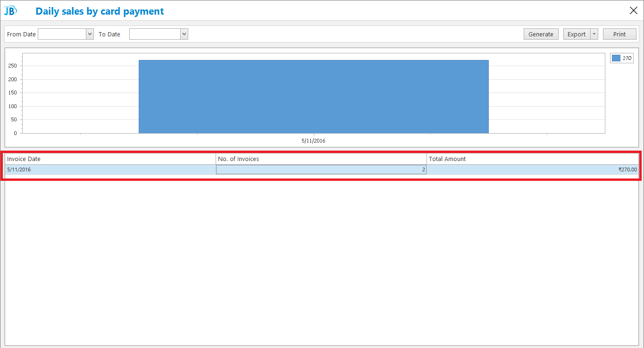
Task: Click the Daily sales by card payment title
Action: [100, 11]
